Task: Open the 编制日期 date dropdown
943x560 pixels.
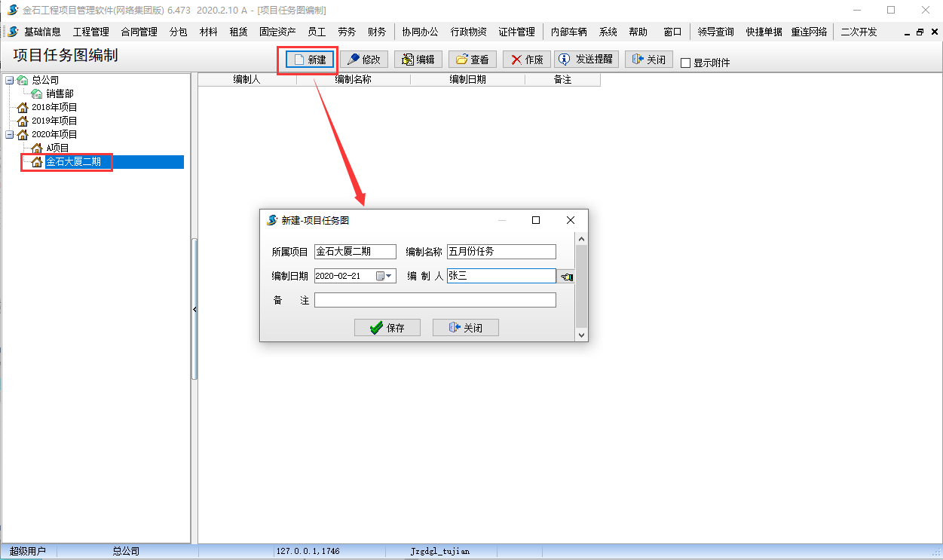Action: click(389, 277)
